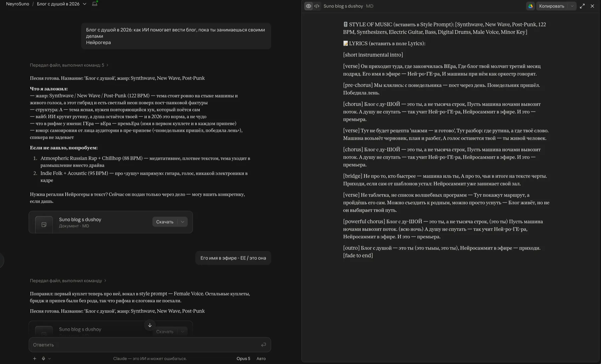Send the reply with the enter-arrow icon

pos(263,345)
